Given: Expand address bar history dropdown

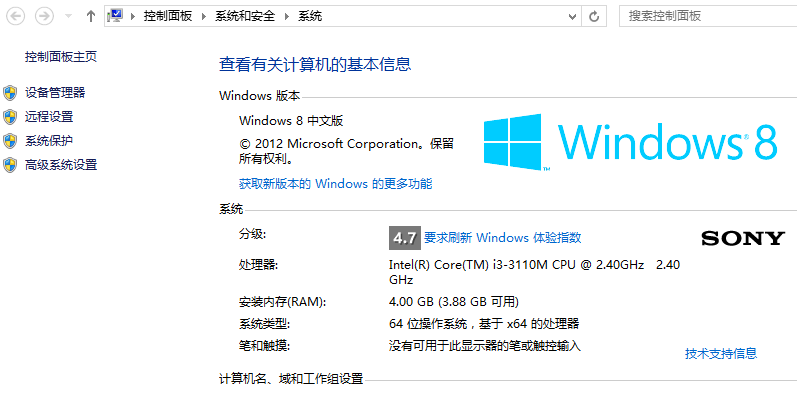Looking at the screenshot, I should coord(573,16).
